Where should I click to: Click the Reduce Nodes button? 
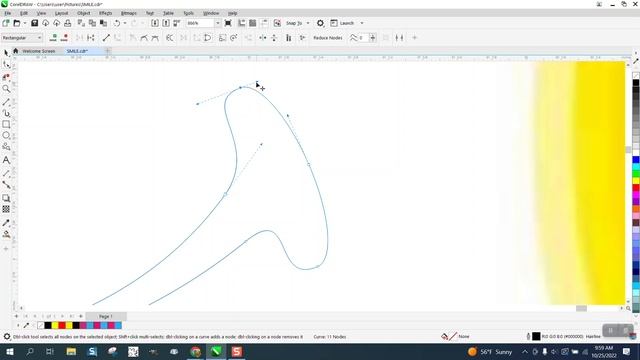point(328,38)
